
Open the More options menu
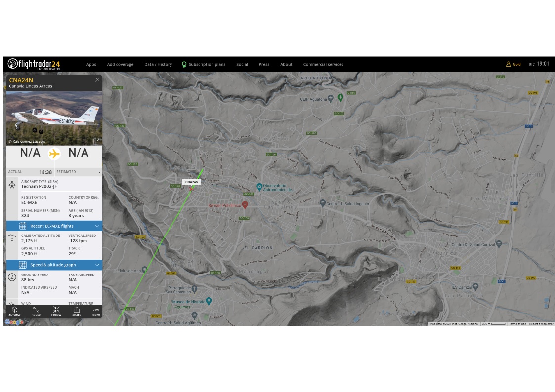[96, 311]
